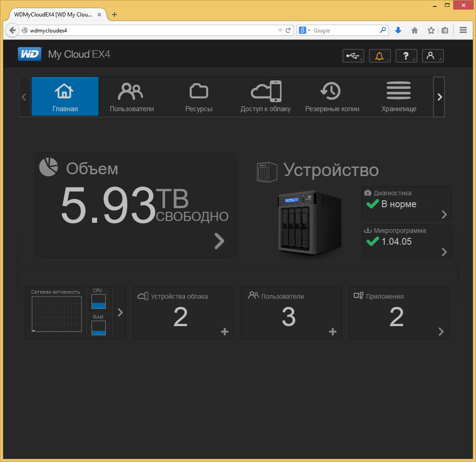Expand the capacity details arrow under 5.93 TB
Image resolution: width=476 pixels, height=462 pixels.
[219, 241]
